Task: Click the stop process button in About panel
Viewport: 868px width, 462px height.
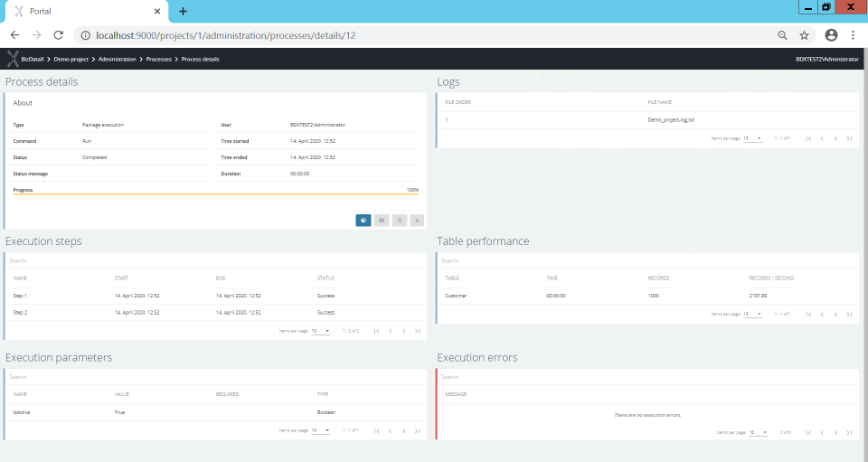Action: click(399, 221)
